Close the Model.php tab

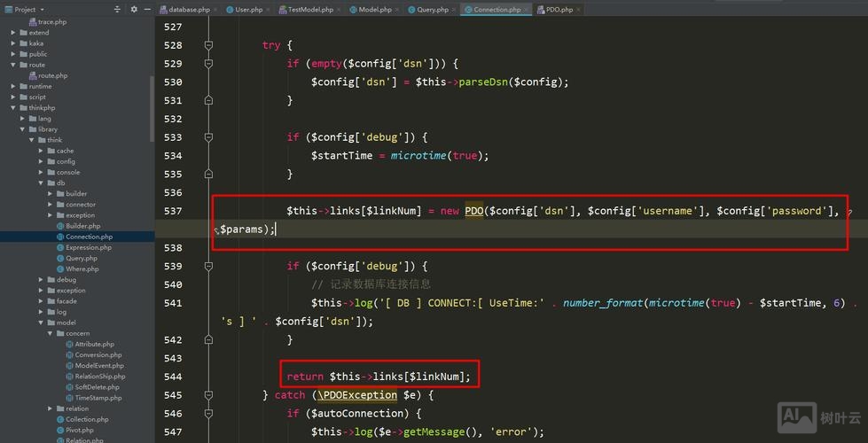pos(397,10)
